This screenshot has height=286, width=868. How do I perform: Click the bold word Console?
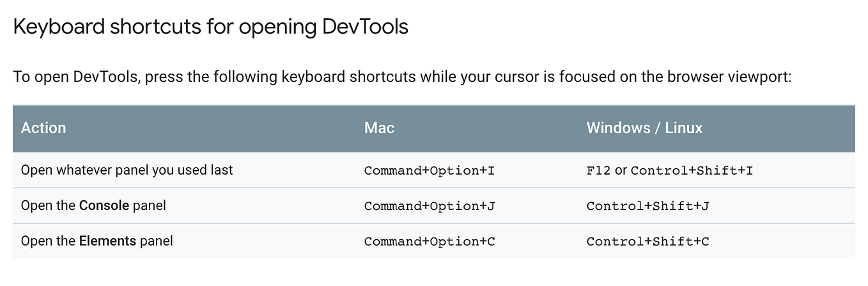pyautogui.click(x=104, y=205)
